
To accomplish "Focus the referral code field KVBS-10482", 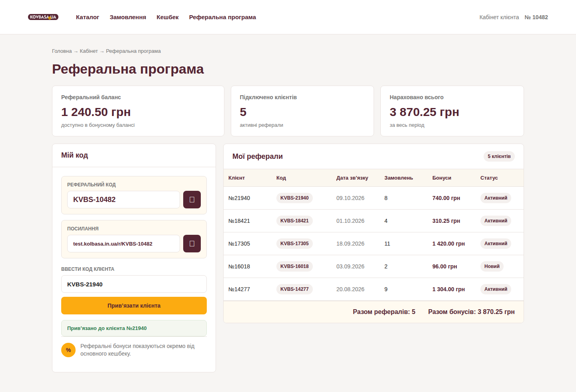I will tap(124, 200).
